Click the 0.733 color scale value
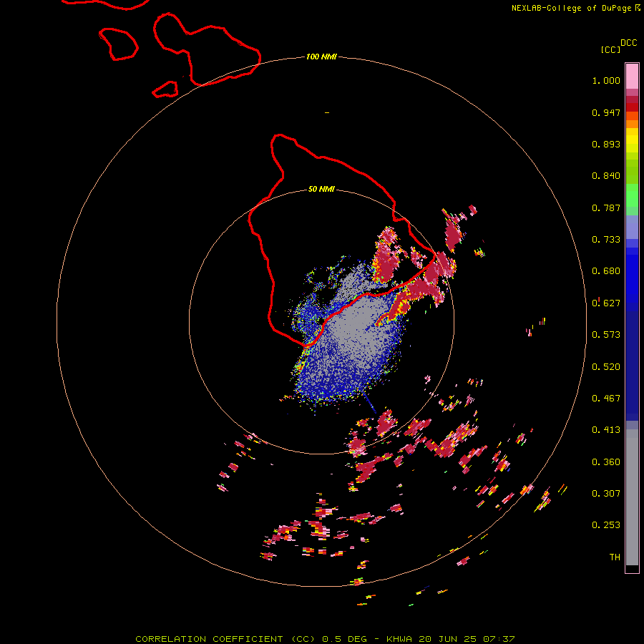This screenshot has height=644, width=644. click(x=606, y=240)
